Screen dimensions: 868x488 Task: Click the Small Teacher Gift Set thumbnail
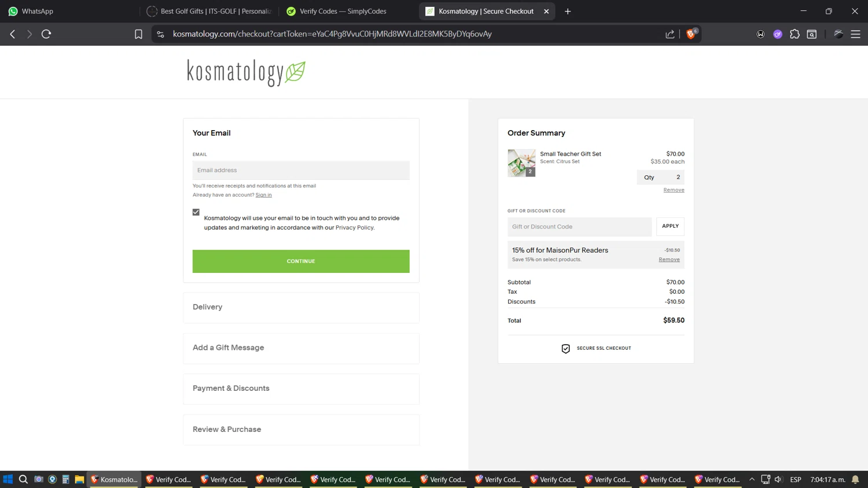tap(521, 163)
